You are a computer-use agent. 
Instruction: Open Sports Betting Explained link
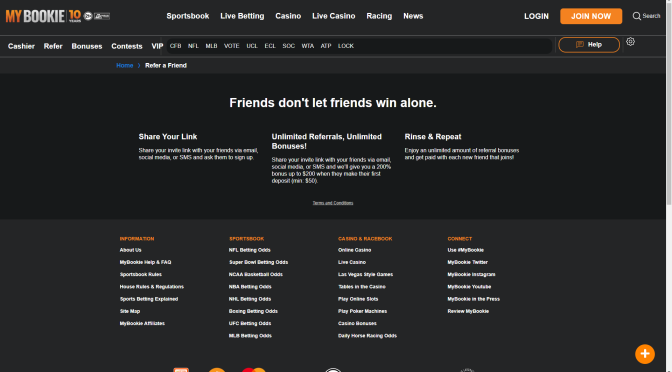(149, 299)
